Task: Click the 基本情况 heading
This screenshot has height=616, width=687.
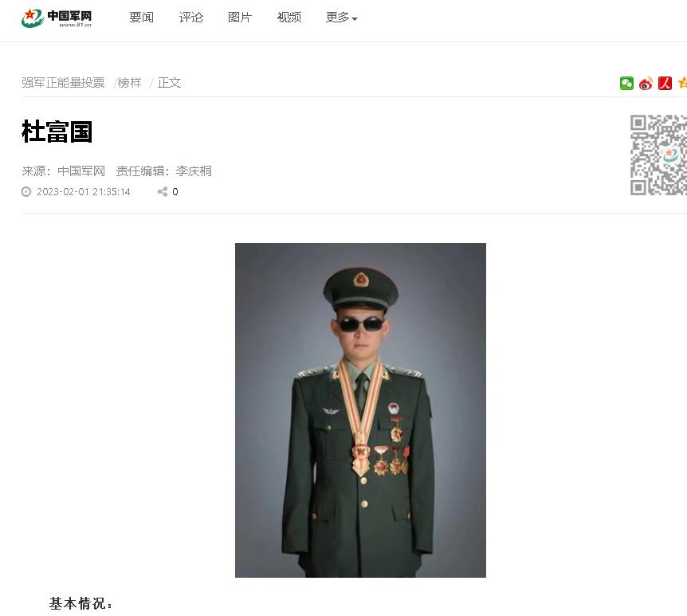Action: point(80,603)
